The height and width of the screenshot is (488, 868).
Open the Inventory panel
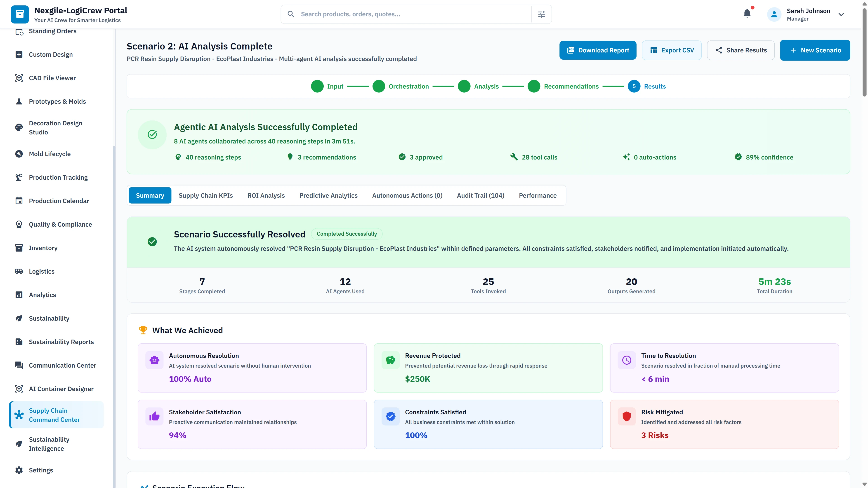coord(43,248)
